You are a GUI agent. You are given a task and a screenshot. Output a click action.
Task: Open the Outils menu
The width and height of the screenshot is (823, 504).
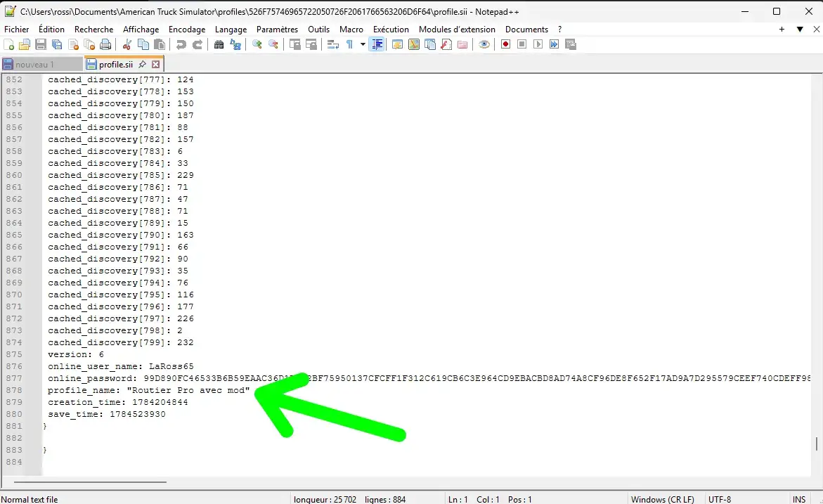click(x=318, y=30)
